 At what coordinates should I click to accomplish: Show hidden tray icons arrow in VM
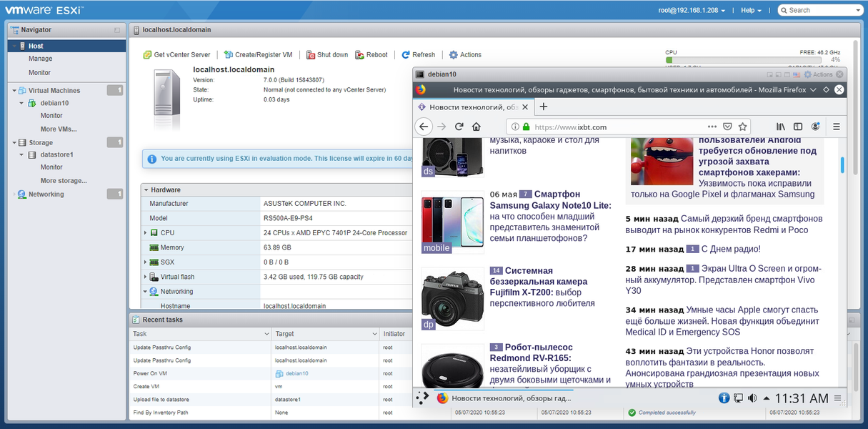pyautogui.click(x=766, y=398)
